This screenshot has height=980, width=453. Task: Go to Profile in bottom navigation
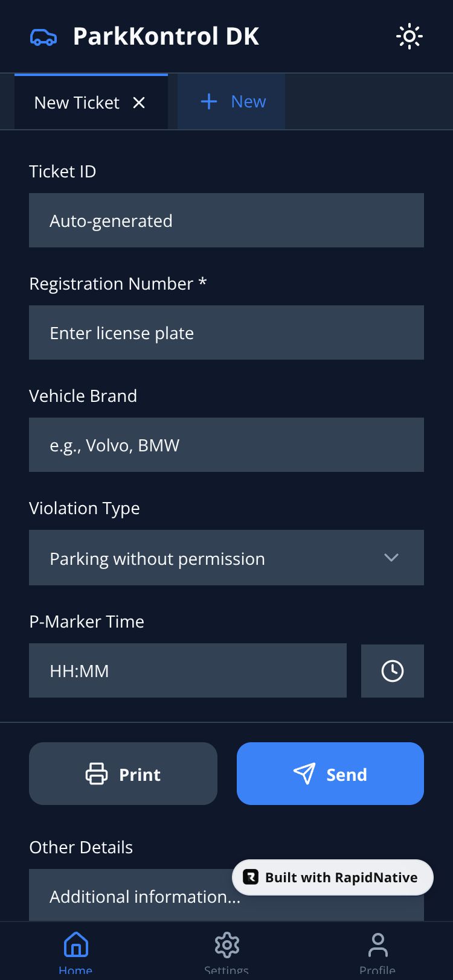coord(377,950)
